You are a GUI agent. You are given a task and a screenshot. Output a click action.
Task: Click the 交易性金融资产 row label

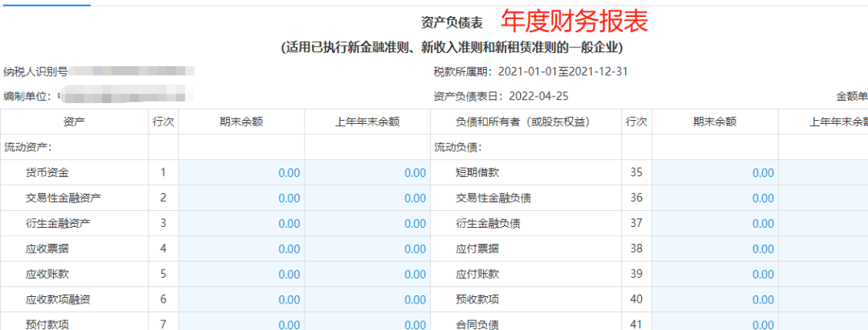coord(63,198)
